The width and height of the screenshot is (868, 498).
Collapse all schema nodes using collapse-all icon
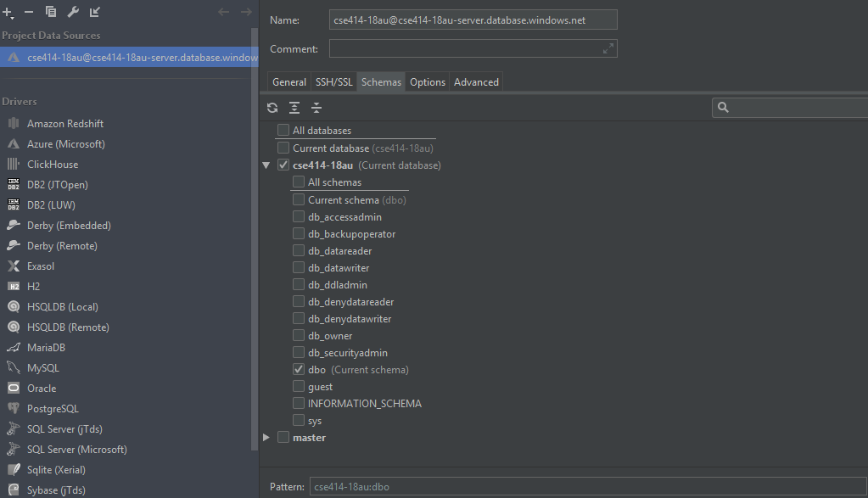coord(315,108)
